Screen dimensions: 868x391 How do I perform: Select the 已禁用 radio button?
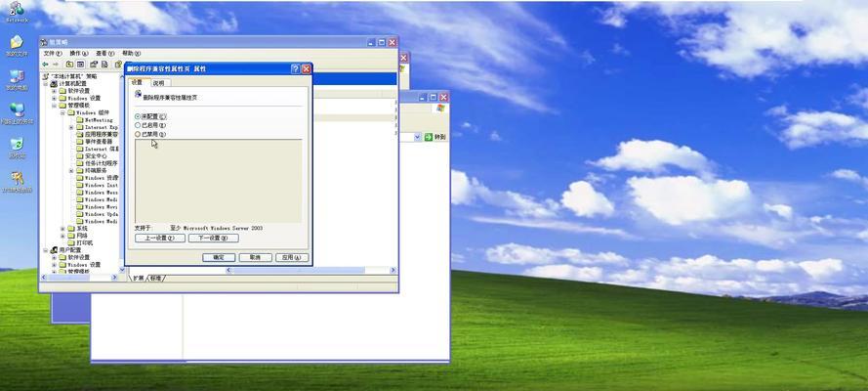[138, 134]
